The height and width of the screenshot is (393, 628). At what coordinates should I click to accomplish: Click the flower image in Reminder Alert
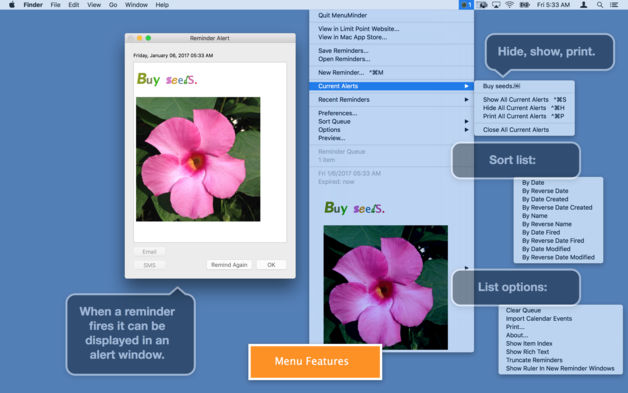click(198, 159)
